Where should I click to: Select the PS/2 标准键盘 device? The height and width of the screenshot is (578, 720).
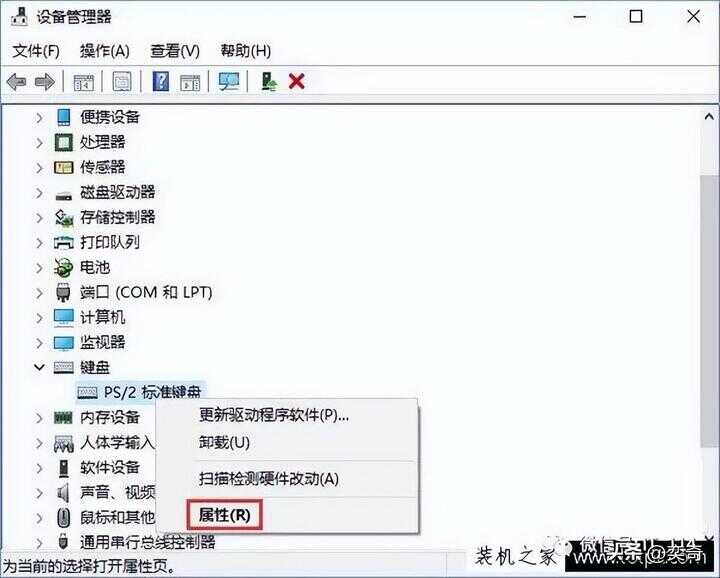point(140,392)
